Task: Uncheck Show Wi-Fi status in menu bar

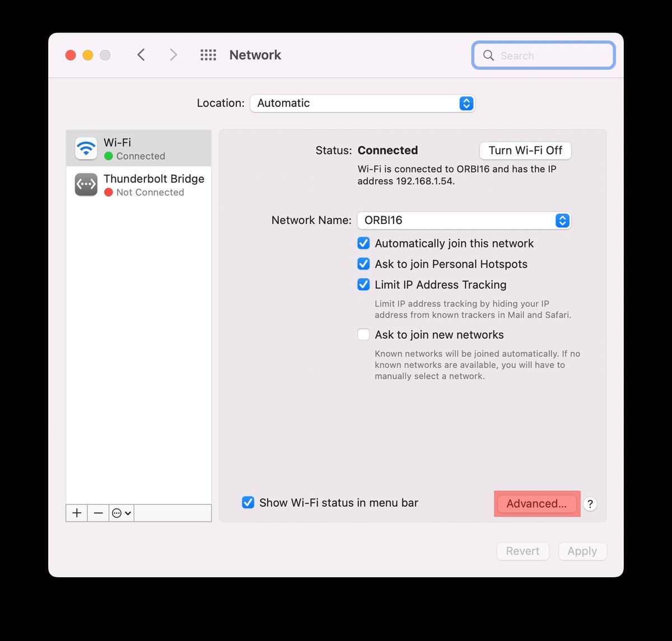Action: (x=248, y=503)
